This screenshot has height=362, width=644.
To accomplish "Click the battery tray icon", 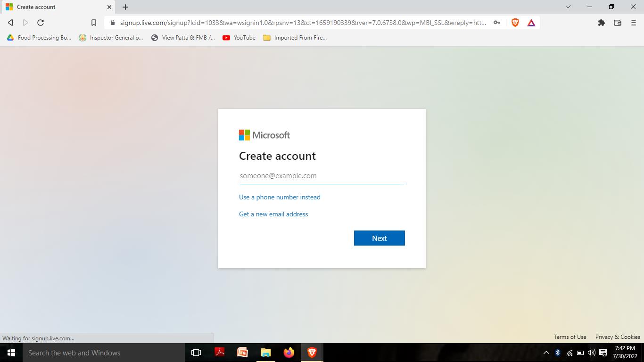I will [x=580, y=353].
